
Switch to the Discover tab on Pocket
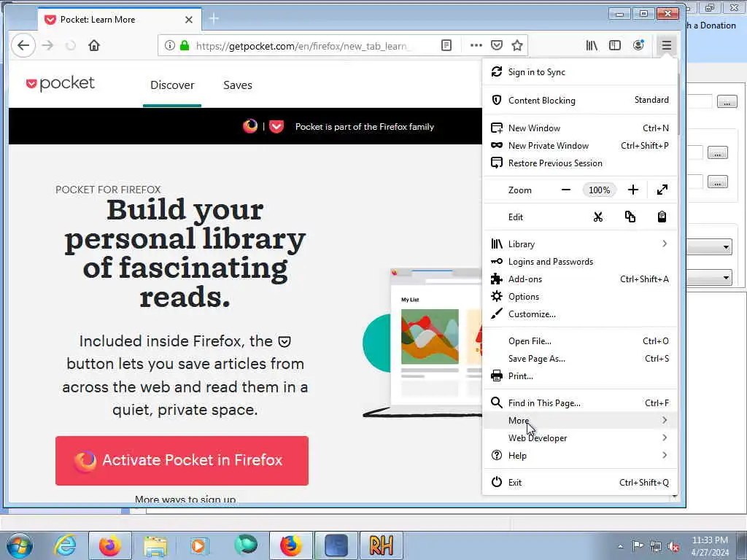click(172, 85)
